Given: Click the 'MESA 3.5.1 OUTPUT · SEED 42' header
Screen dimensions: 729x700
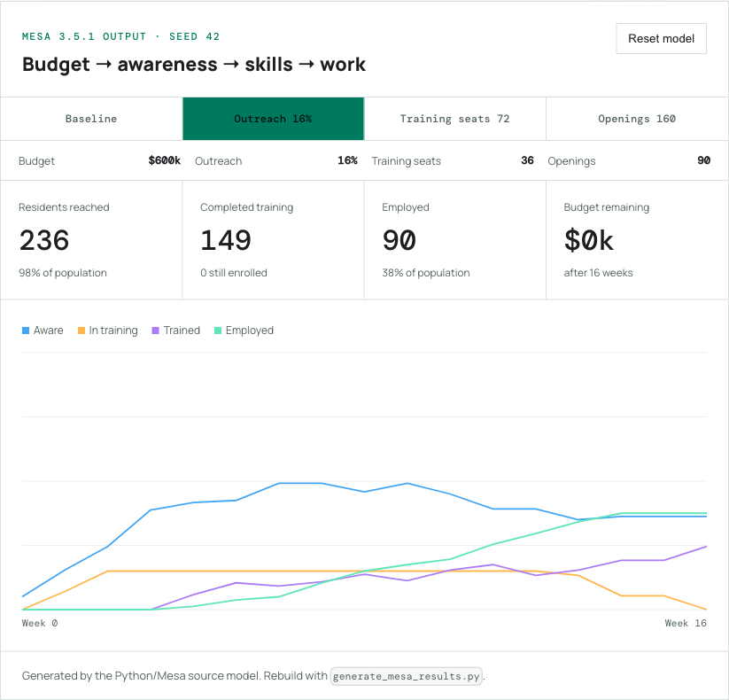Looking at the screenshot, I should 120,36.
